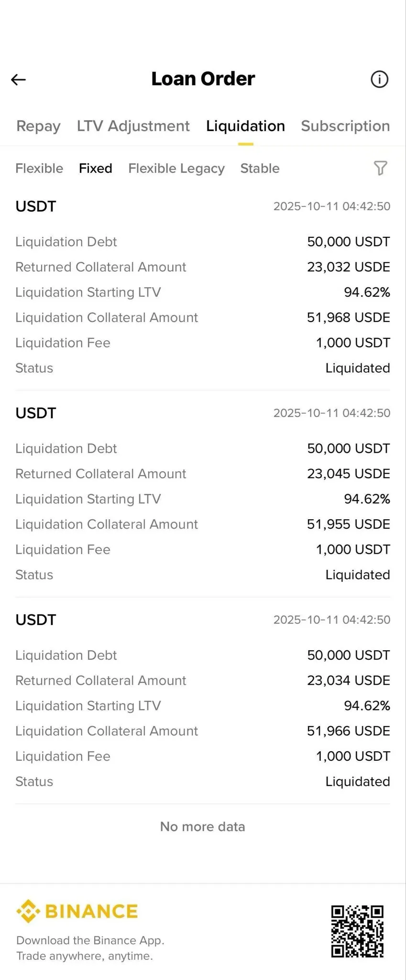This screenshot has width=406, height=980.
Task: Tap the 23,032 USDE returned collateral value
Action: [348, 267]
